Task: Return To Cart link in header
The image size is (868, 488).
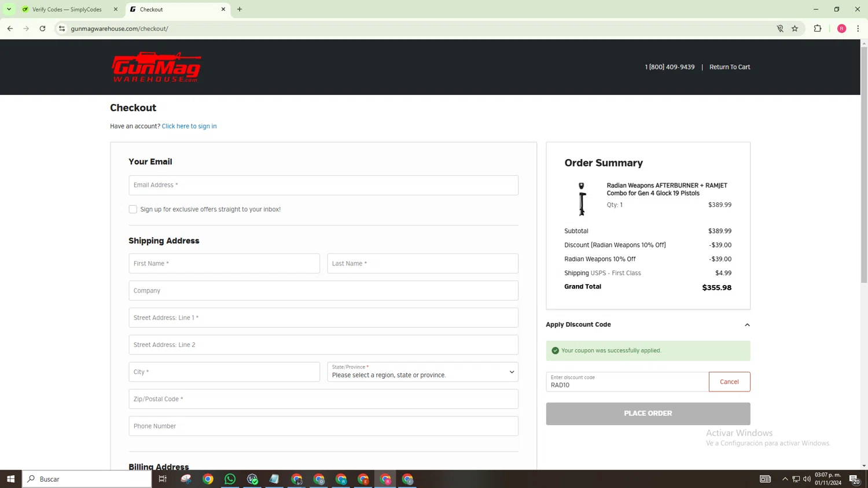Action: point(730,67)
